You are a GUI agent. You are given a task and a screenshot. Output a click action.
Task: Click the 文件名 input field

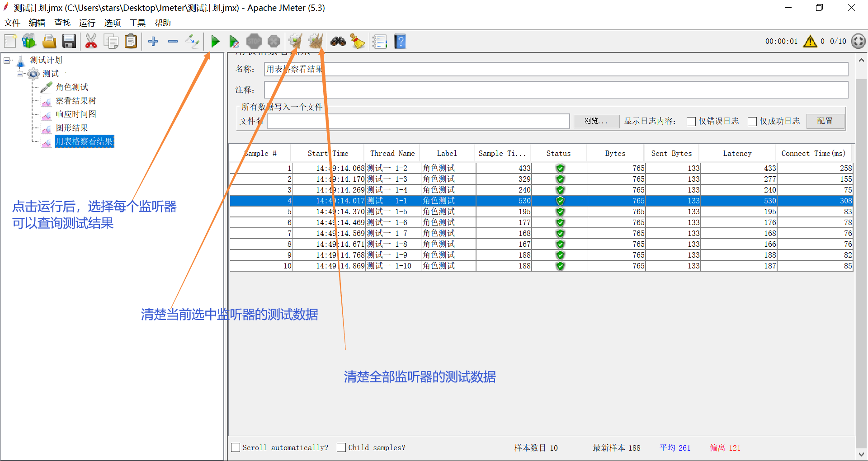(x=416, y=121)
